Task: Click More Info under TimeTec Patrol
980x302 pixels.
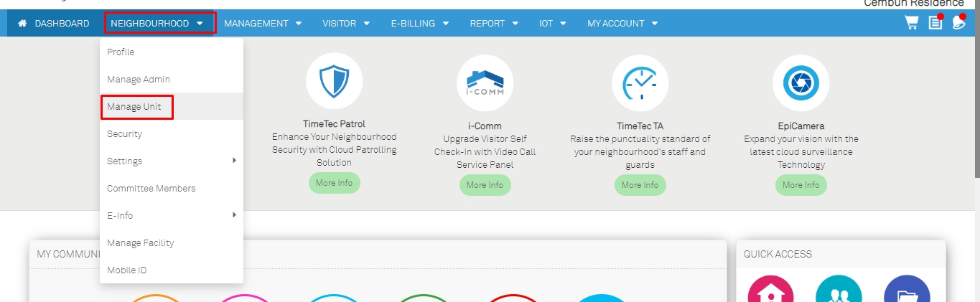Action: 335,183
